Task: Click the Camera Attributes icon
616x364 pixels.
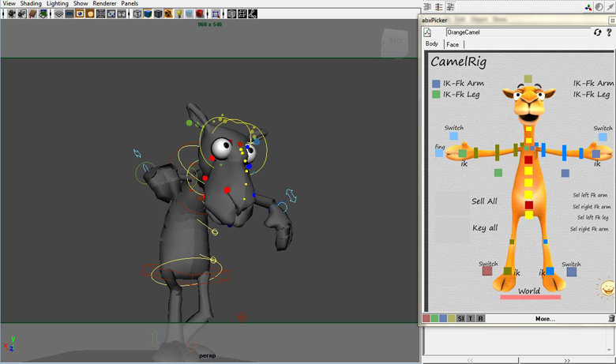Action: click(22, 14)
